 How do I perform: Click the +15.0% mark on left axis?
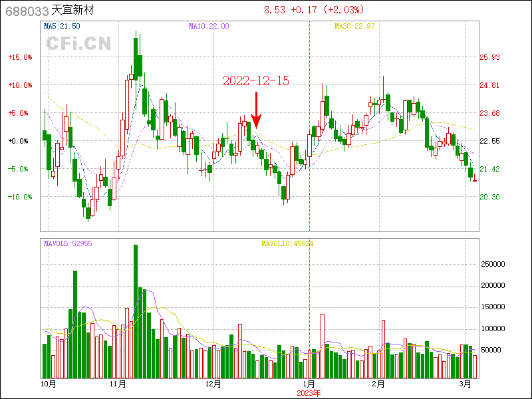[x=20, y=57]
